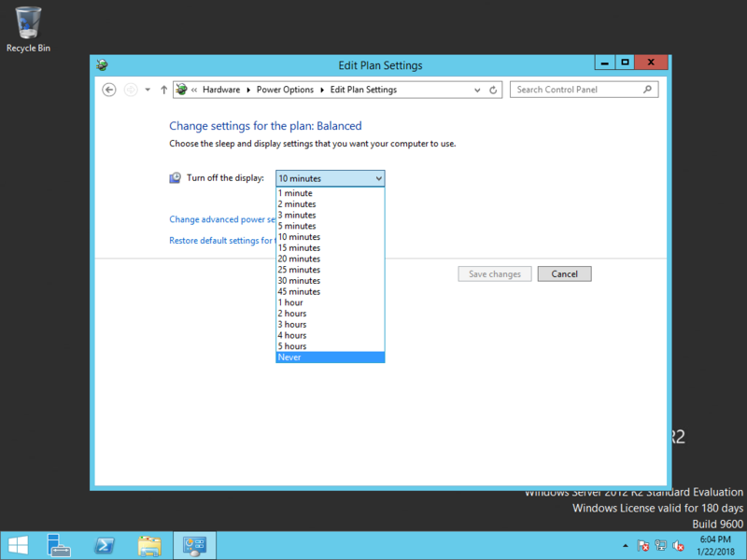This screenshot has width=747, height=560.
Task: Click the search magnifier icon
Action: 648,90
